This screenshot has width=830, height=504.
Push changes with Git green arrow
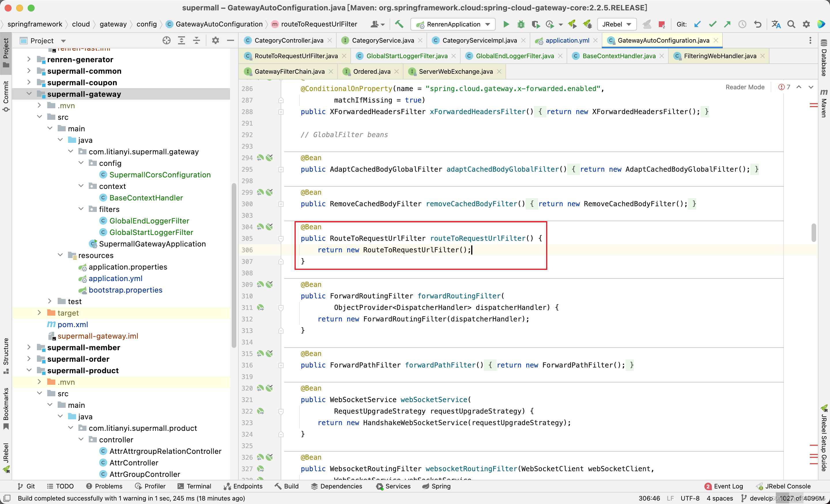tap(727, 24)
